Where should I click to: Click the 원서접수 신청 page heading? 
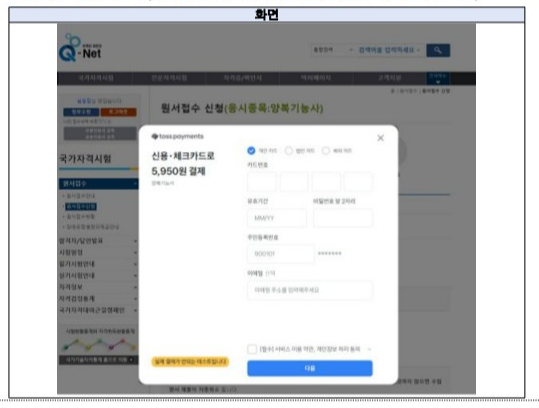click(x=242, y=109)
